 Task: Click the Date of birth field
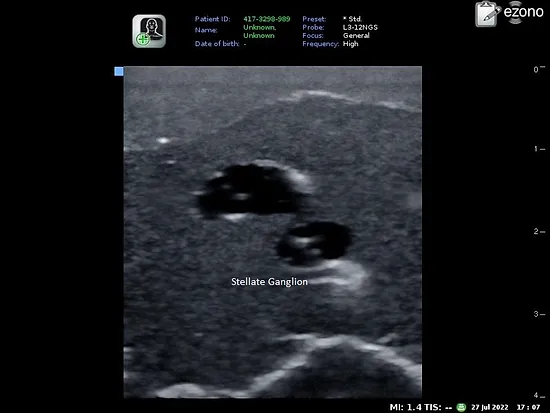[x=220, y=44]
